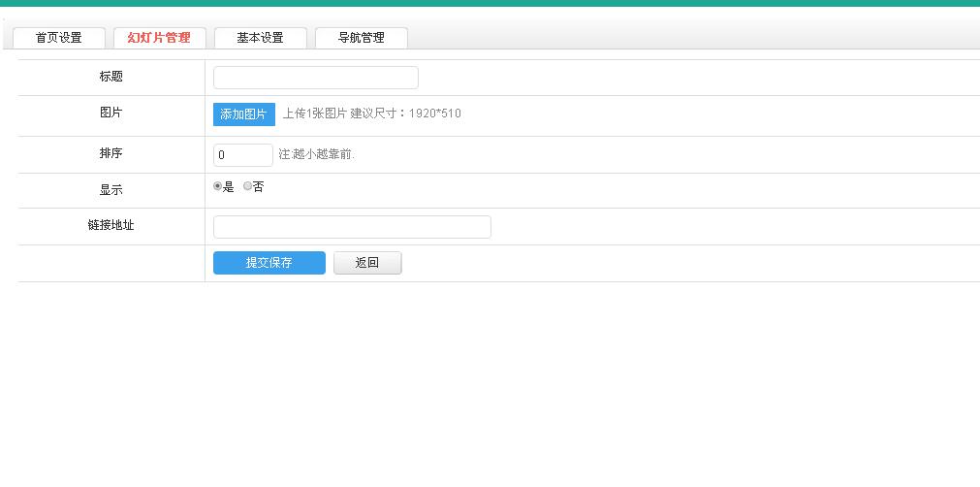The height and width of the screenshot is (487, 980).
Task: Click the 返回 button
Action: [366, 263]
